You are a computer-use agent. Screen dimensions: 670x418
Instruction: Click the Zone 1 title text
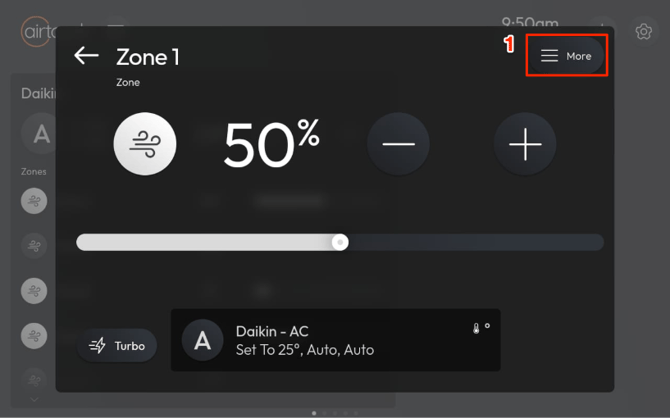click(x=148, y=57)
